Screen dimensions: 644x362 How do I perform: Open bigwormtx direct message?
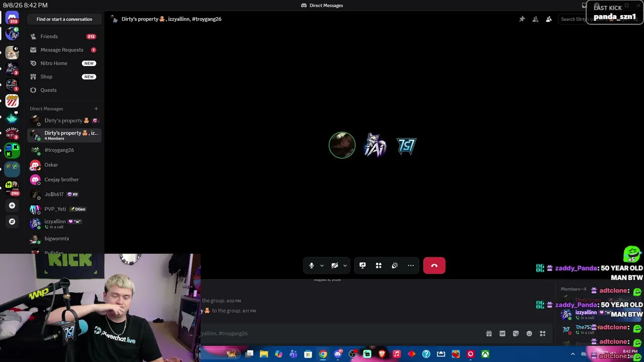[x=64, y=238]
